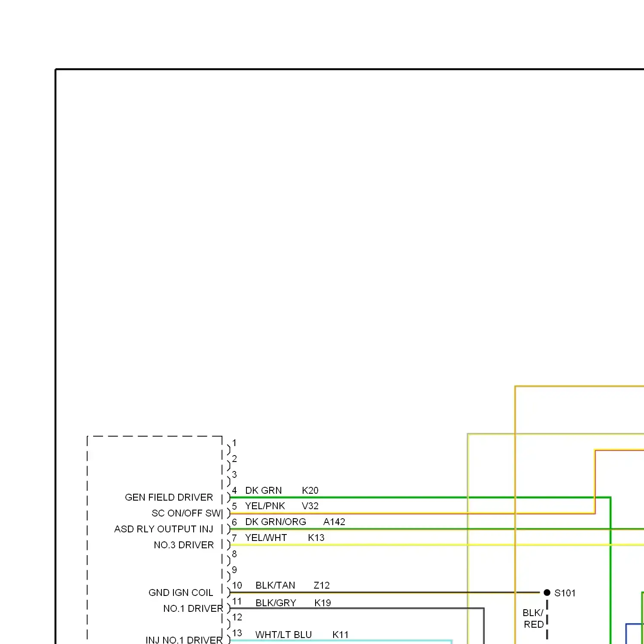
Task: Click the DK GRN wire color label
Action: pyautogui.click(x=263, y=490)
